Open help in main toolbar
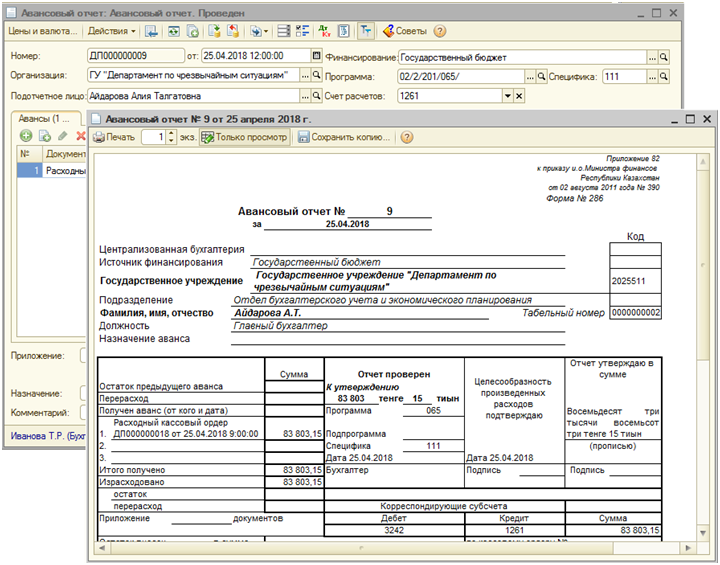 [439, 31]
